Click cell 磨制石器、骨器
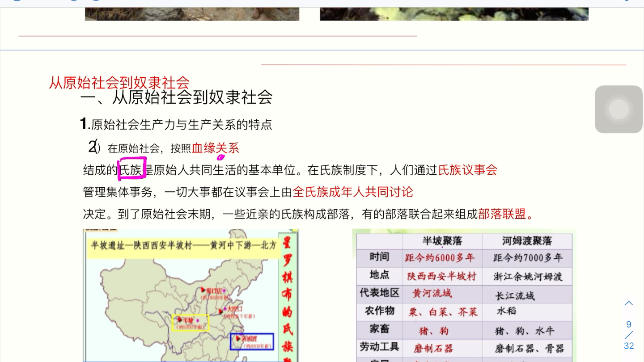 tap(530, 349)
